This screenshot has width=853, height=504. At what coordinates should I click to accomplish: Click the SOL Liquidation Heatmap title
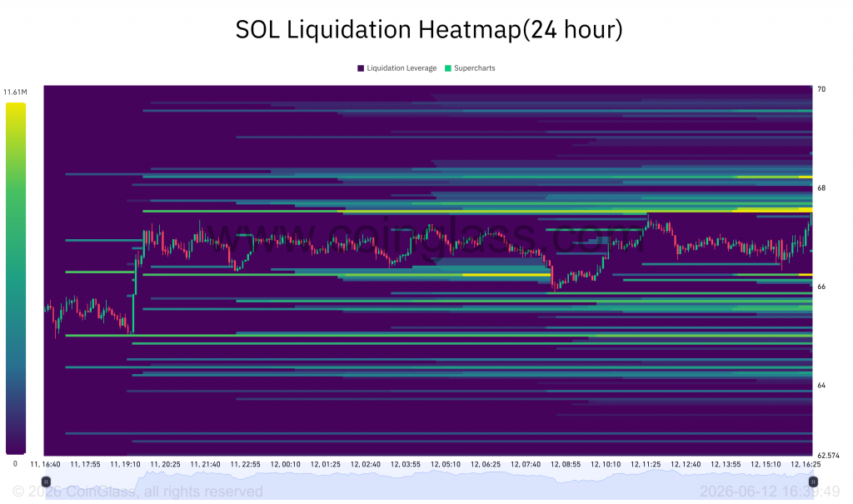coord(429,29)
